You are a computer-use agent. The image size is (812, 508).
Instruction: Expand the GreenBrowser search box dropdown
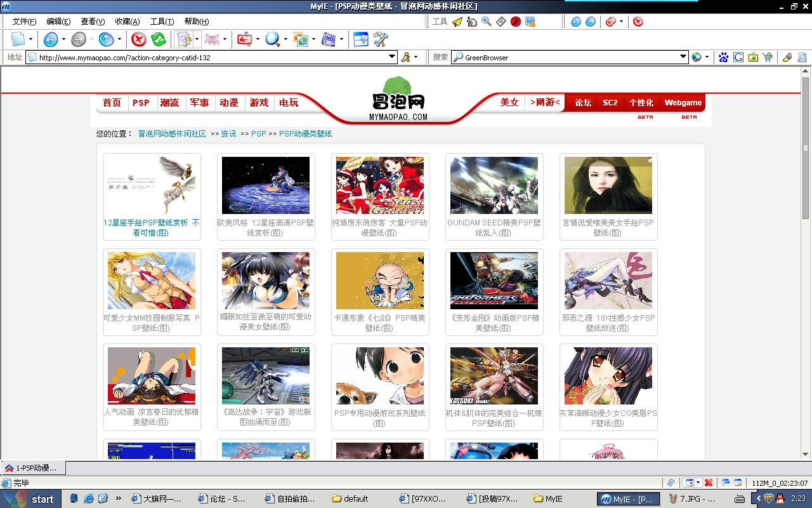tap(683, 57)
